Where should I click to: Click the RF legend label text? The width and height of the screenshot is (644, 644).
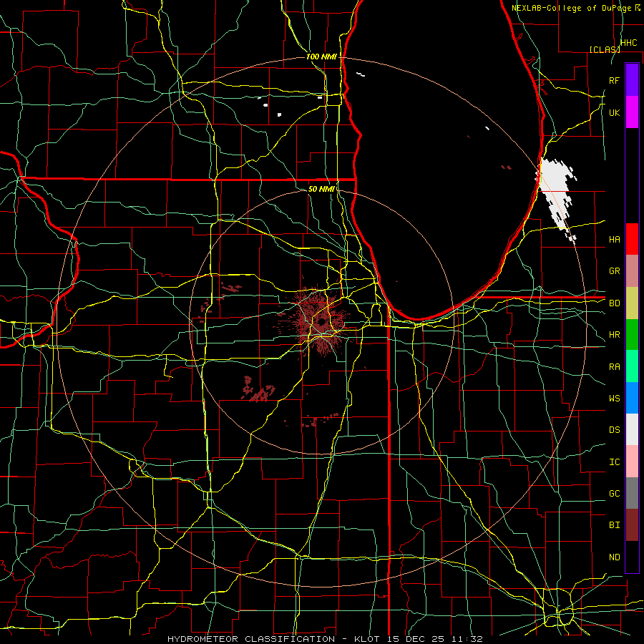click(x=614, y=80)
